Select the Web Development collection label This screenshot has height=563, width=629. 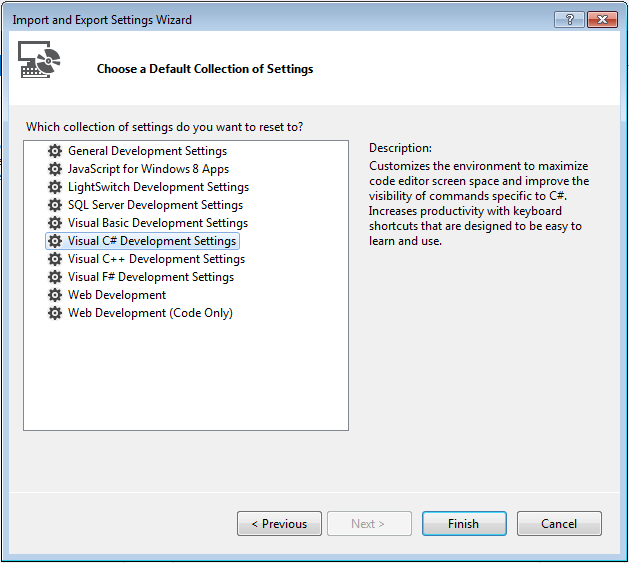click(117, 295)
